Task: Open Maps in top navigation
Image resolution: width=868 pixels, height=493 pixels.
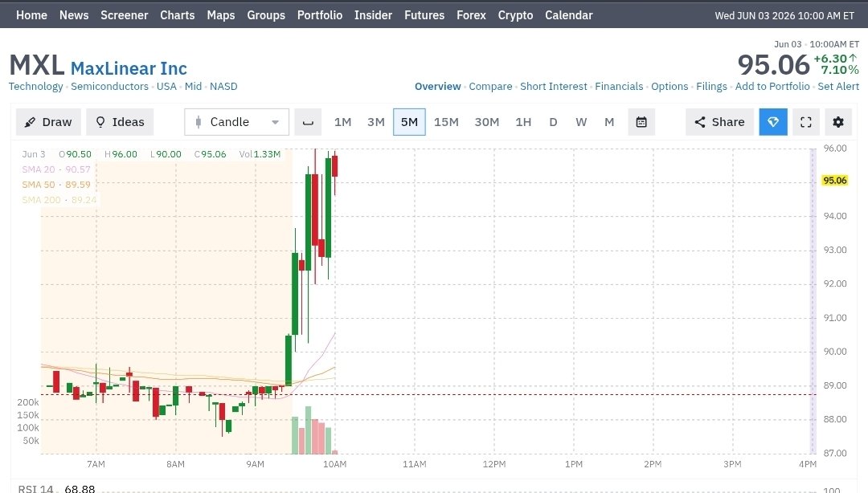Action: pos(221,15)
